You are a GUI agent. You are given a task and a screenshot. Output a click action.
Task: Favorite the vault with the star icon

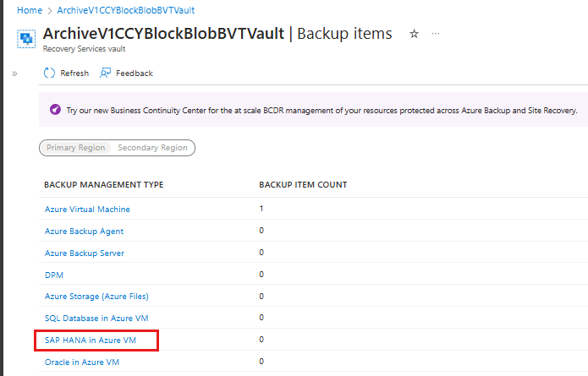[414, 34]
